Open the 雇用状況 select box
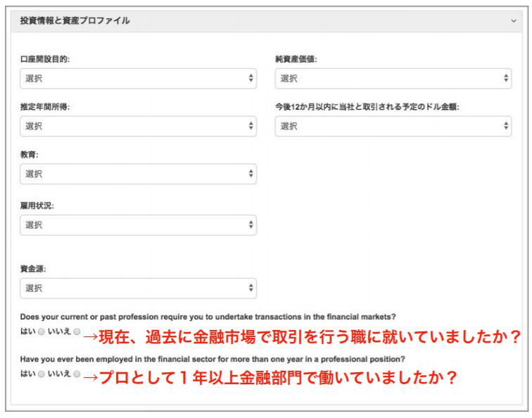 tap(138, 225)
